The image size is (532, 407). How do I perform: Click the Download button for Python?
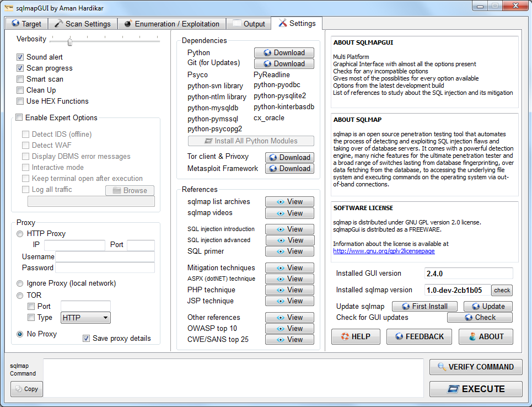[284, 52]
